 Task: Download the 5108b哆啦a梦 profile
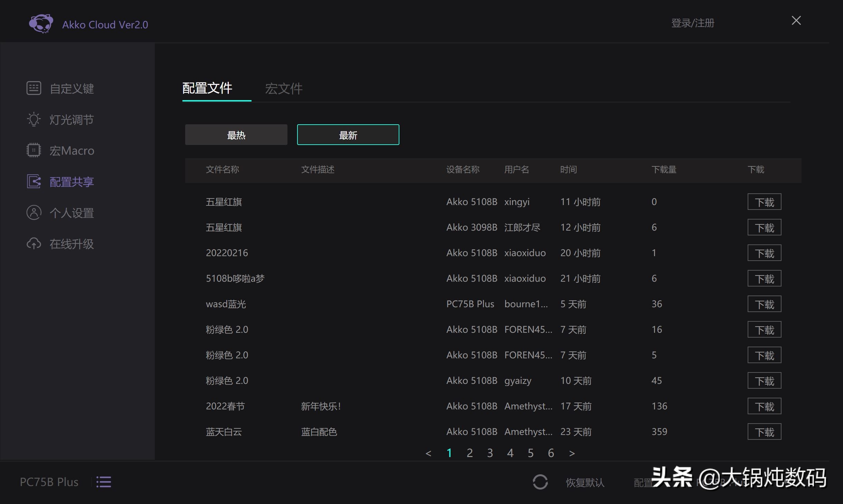click(764, 278)
